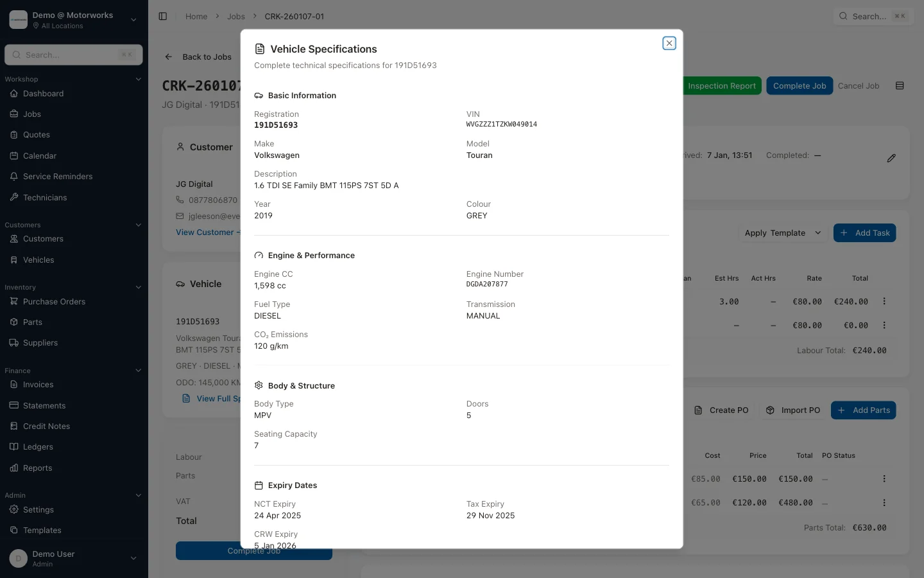Open Service Reminders via the bell icon
The image size is (924, 578).
pyautogui.click(x=14, y=177)
